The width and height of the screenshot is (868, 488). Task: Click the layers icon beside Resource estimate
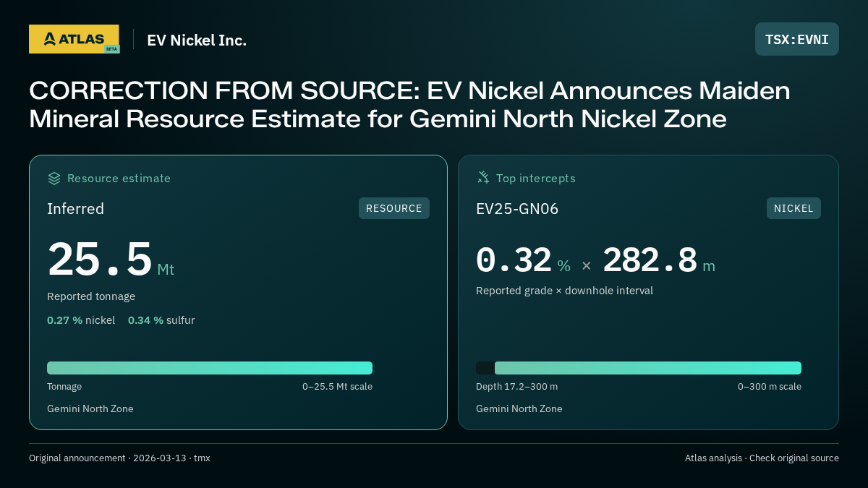pos(54,178)
